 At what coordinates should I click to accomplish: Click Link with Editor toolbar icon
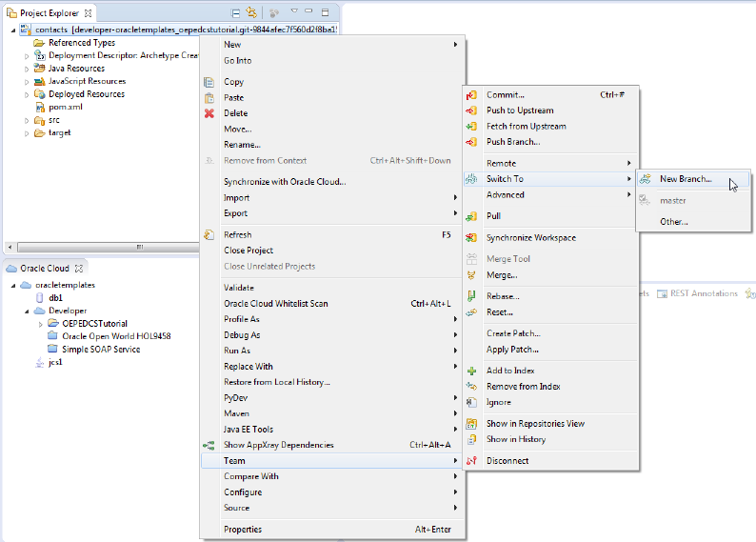[251, 12]
